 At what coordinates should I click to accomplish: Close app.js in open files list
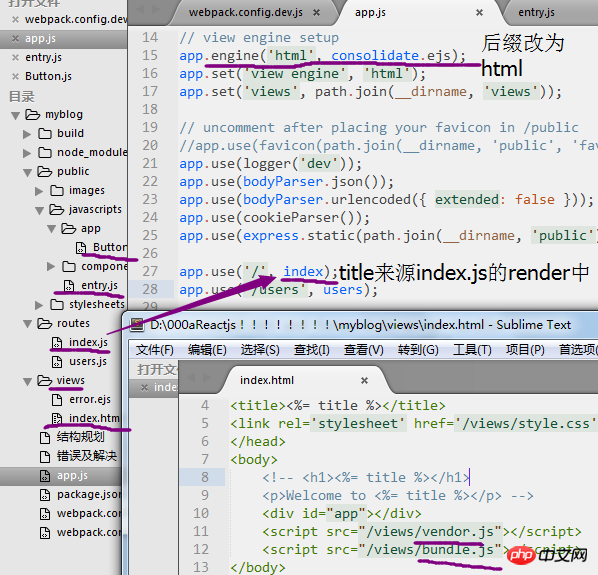pyautogui.click(x=15, y=39)
